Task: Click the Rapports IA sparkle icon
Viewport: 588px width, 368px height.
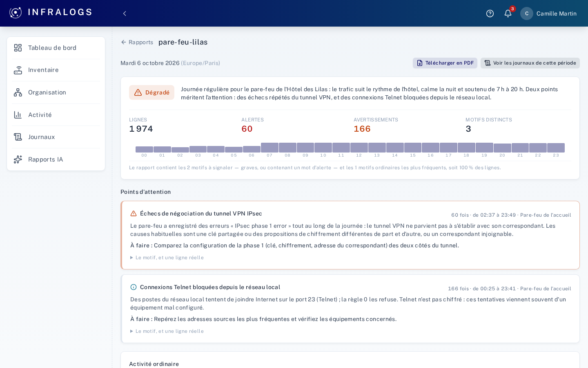Action: [x=18, y=159]
